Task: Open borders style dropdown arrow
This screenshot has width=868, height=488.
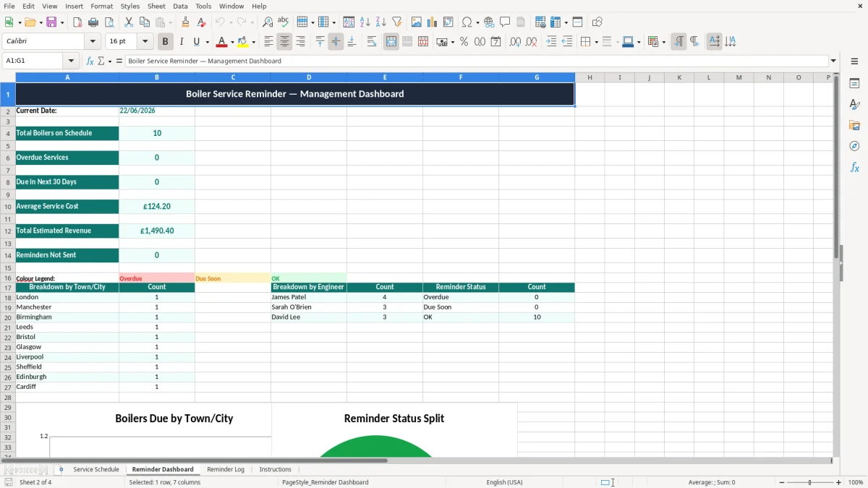Action: point(595,42)
